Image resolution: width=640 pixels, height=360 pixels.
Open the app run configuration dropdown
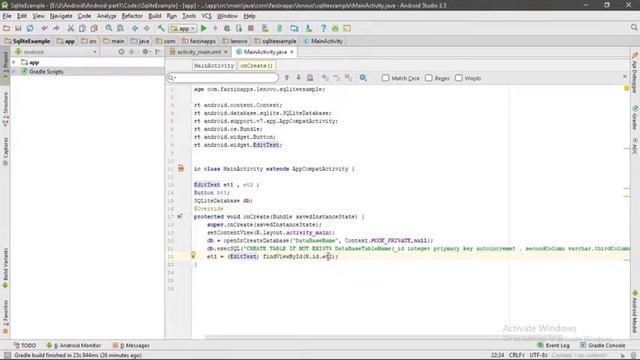point(183,29)
